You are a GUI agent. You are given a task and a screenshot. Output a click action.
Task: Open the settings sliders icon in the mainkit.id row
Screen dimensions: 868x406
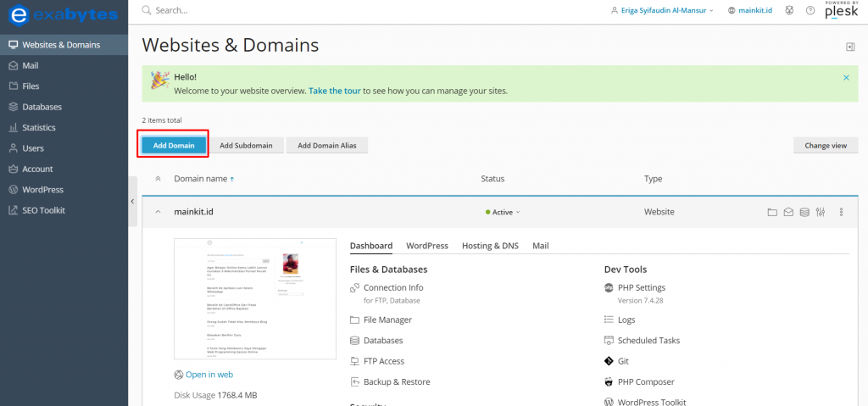tap(821, 212)
